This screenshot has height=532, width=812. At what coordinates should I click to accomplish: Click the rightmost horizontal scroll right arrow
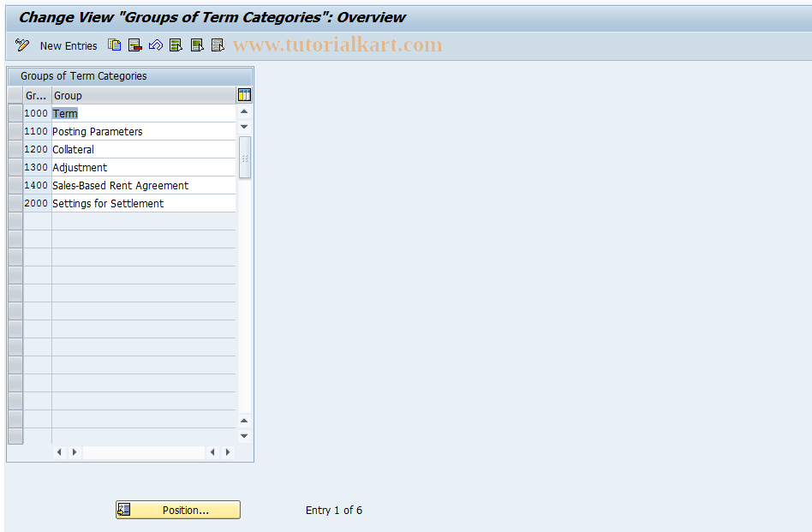click(x=227, y=452)
